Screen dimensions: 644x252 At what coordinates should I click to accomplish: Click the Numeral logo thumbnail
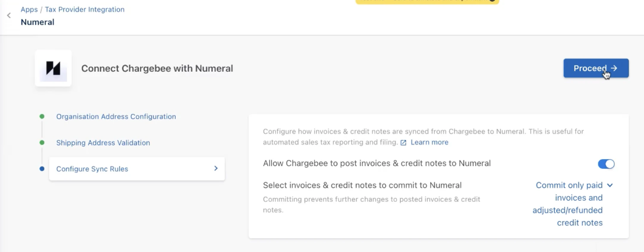53,68
